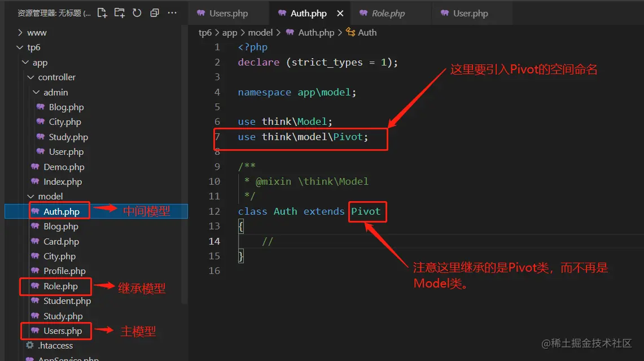Image resolution: width=644 pixels, height=361 pixels.
Task: Click 'use think\model\Pivot;' on line 7
Action: tap(303, 137)
